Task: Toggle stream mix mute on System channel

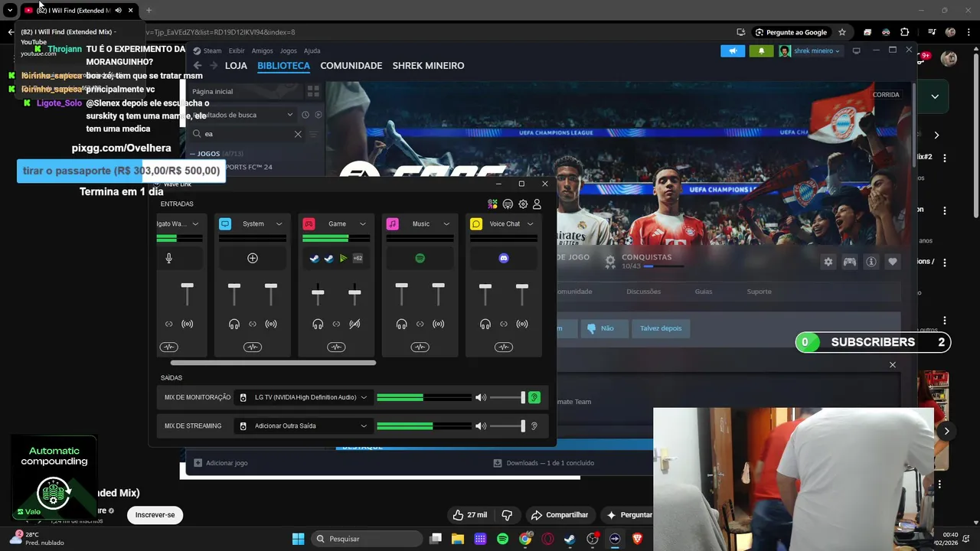Action: point(271,324)
